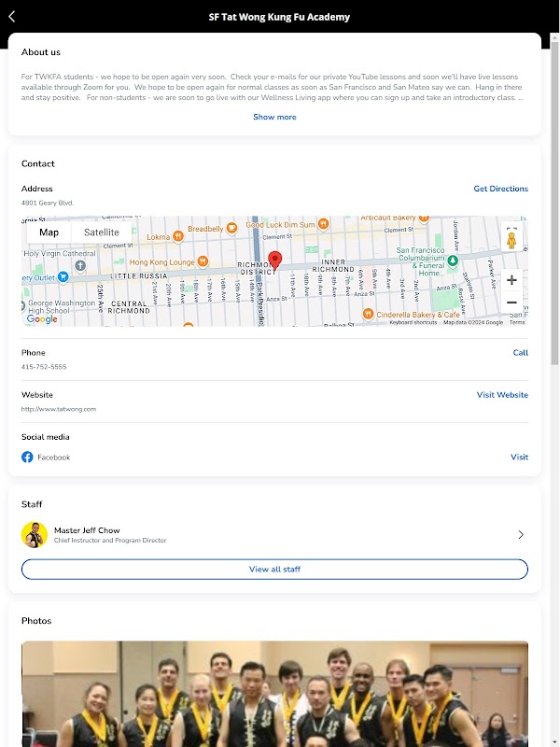
Task: Click Visit Website link
Action: [502, 394]
